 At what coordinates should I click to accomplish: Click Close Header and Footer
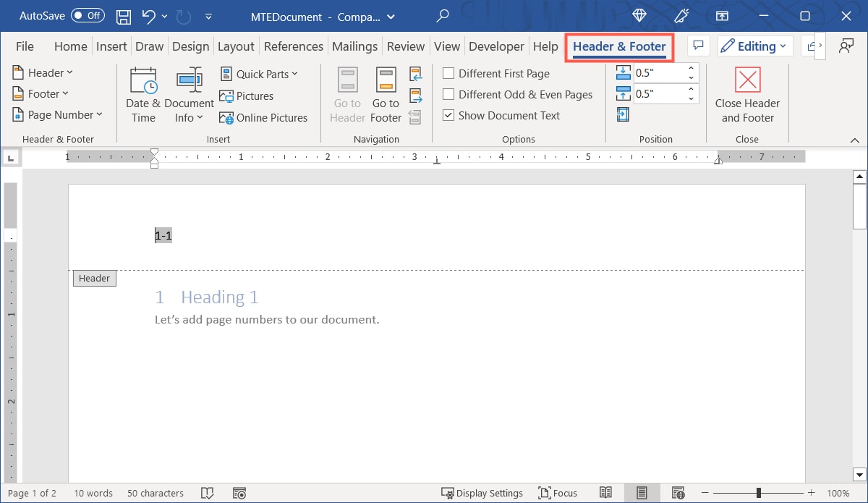point(746,95)
